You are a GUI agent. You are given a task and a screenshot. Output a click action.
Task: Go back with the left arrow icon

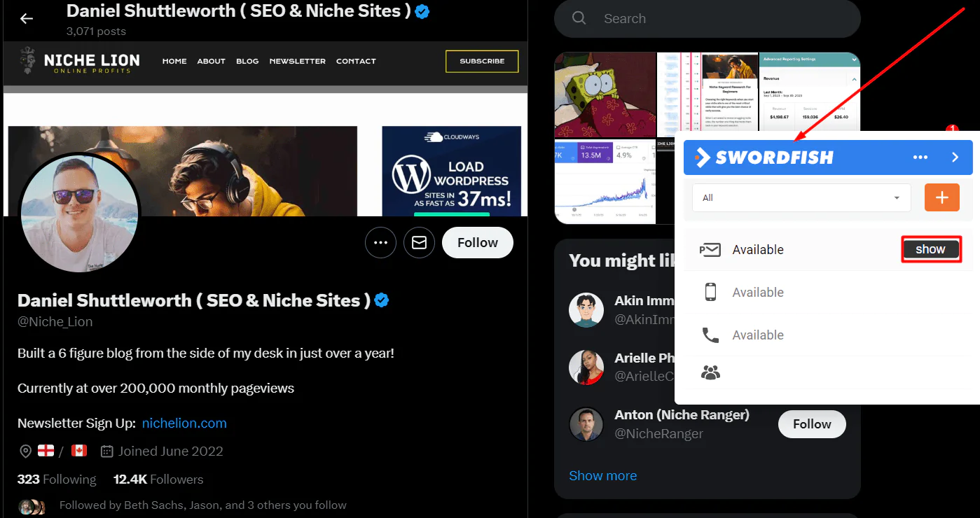tap(27, 18)
